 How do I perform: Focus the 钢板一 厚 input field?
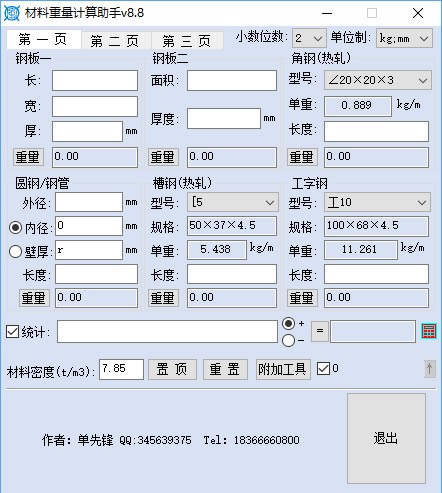(x=87, y=132)
